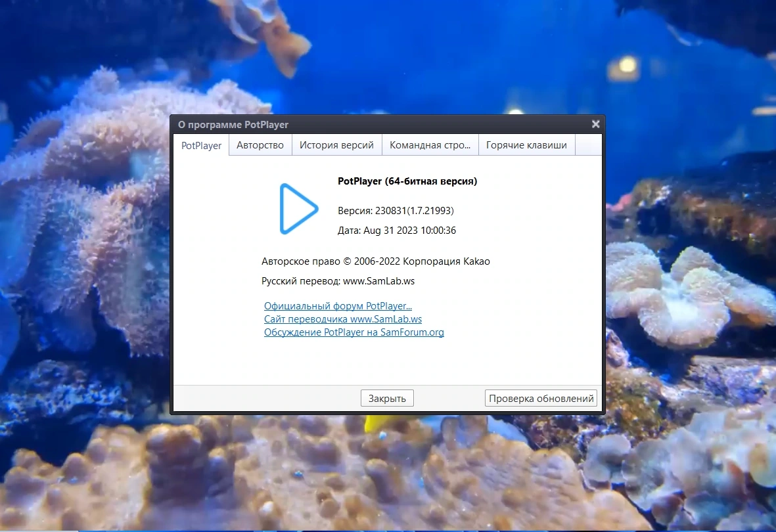This screenshot has width=776, height=532.
Task: Click the PotPlayer (64-битная версия) heading
Action: 407,181
